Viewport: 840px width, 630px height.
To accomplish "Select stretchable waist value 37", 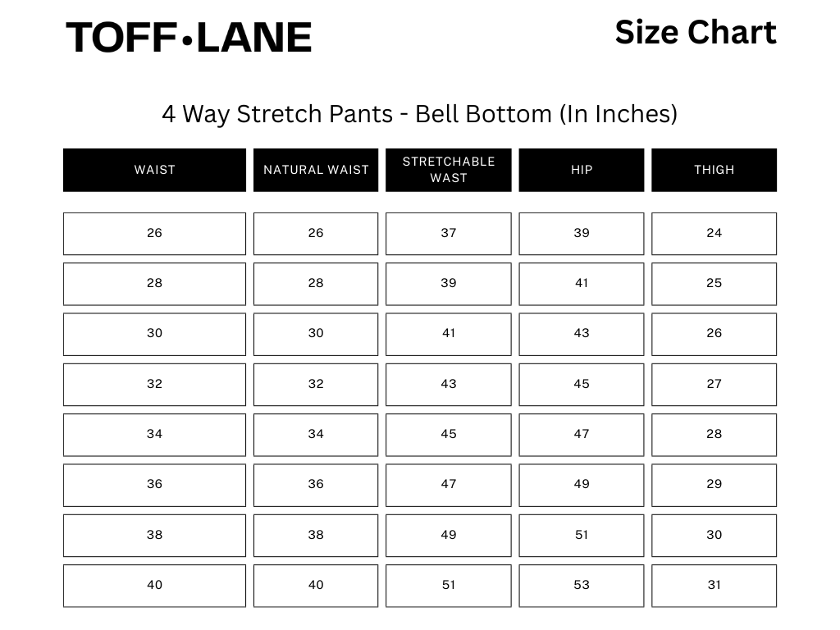I will [x=449, y=233].
